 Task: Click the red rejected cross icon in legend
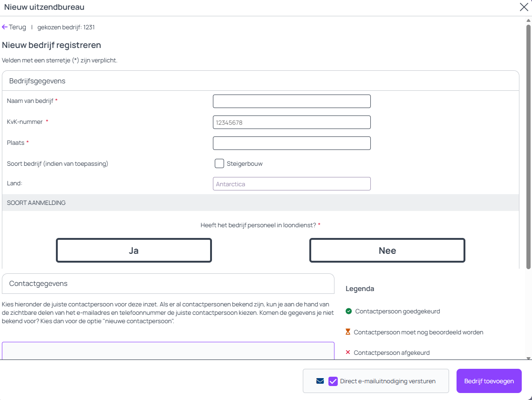click(348, 353)
